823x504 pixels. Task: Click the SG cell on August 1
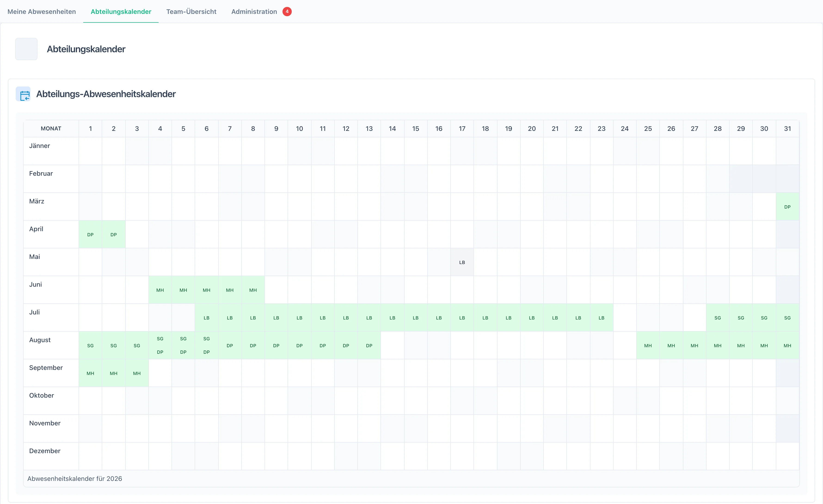(x=91, y=345)
